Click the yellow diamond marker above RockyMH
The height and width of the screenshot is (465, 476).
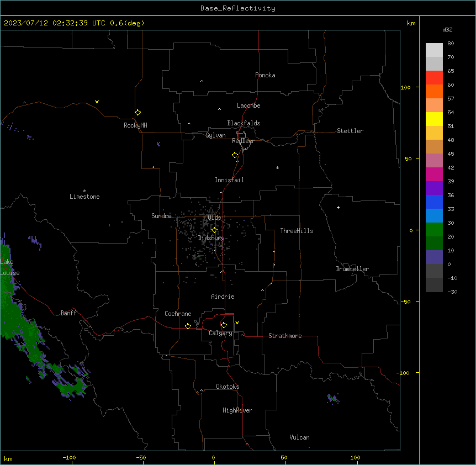[x=137, y=112]
